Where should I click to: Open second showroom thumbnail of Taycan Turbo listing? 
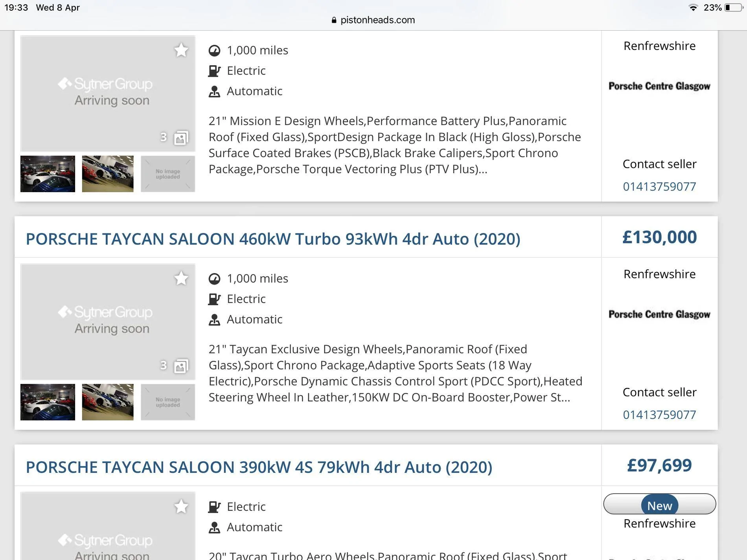(x=108, y=402)
